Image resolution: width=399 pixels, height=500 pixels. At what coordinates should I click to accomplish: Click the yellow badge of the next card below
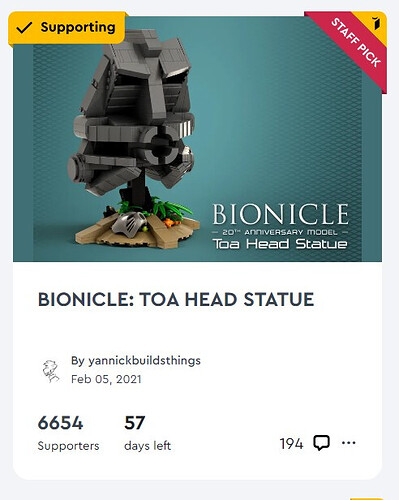tap(368, 499)
